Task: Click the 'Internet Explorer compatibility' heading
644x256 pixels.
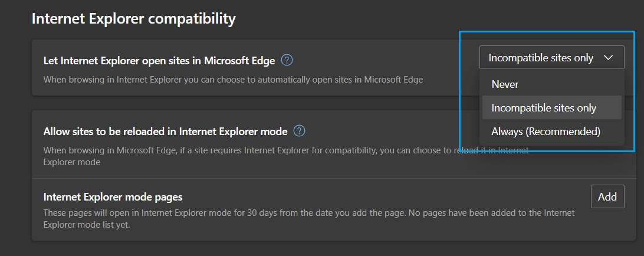Action: tap(134, 18)
